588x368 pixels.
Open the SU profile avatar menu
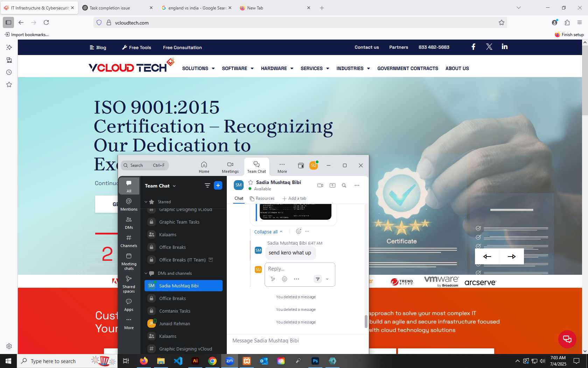[x=314, y=165]
